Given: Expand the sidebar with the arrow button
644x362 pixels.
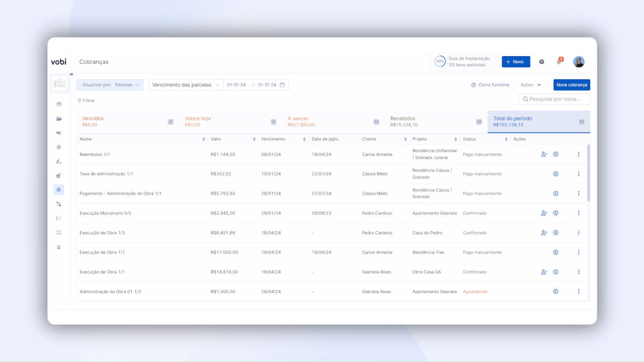Looking at the screenshot, I should [71, 74].
